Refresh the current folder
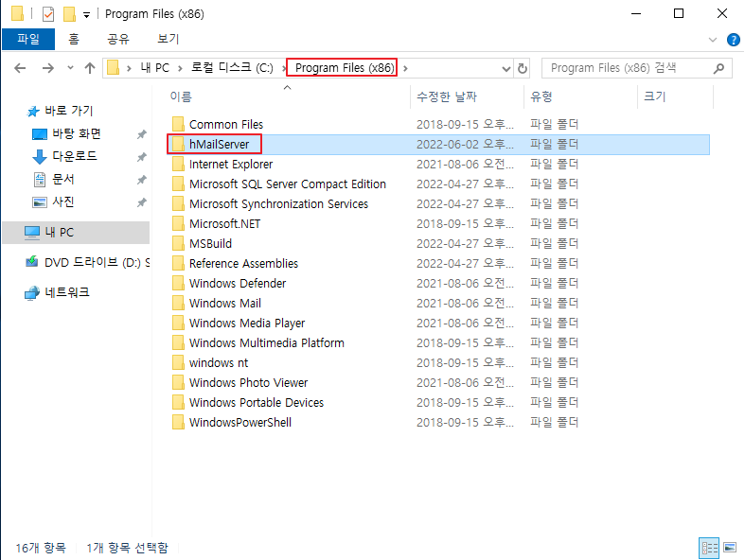Screen dimensions: 745x560 [x=523, y=69]
